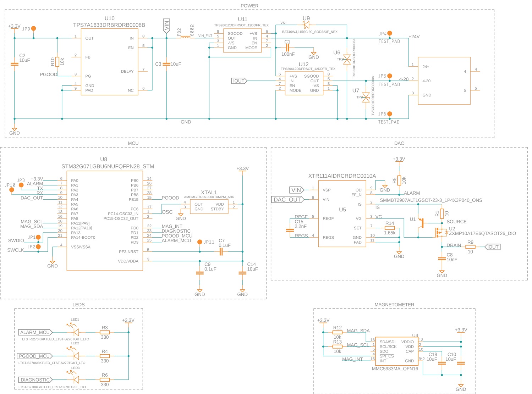Select the U11 eFuse chip body
Image resolution: width=532 pixels, height=394 pixels.
click(242, 41)
